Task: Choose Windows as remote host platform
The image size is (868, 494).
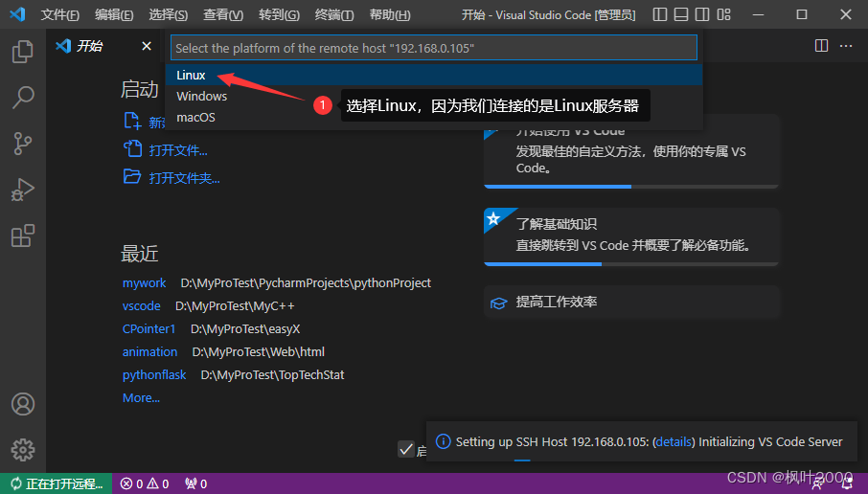Action: click(434, 97)
